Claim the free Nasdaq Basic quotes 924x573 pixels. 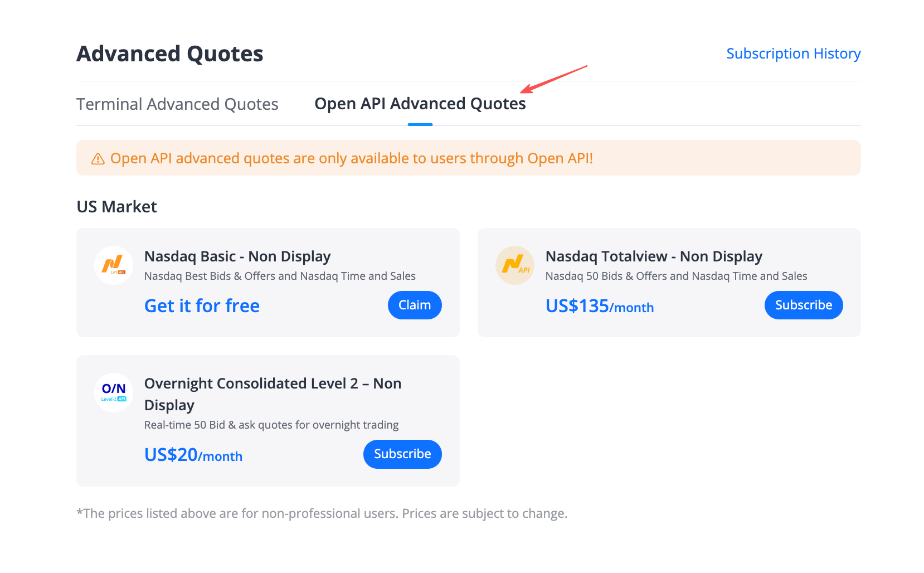tap(415, 305)
